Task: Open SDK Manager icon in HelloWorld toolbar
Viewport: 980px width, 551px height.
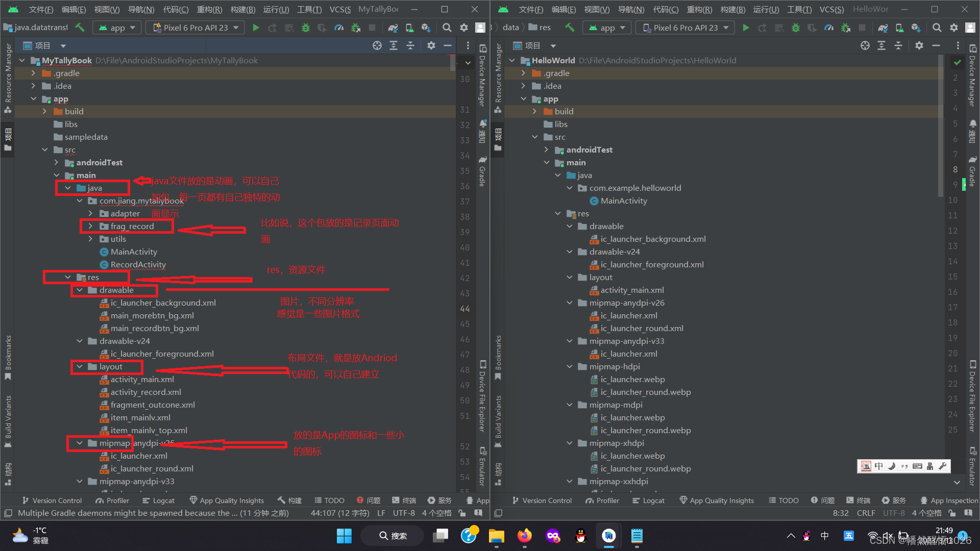Action: point(916,28)
